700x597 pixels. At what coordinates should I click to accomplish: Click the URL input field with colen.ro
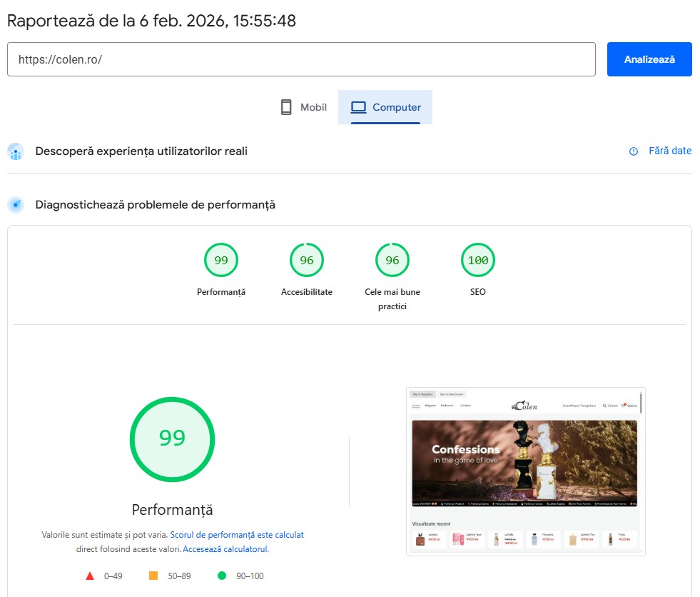coord(301,59)
